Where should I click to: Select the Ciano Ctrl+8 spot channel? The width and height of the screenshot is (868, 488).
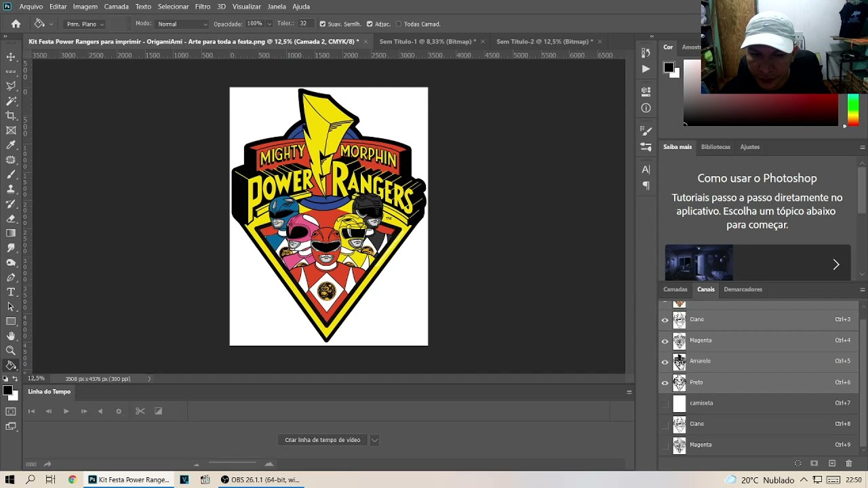759,424
